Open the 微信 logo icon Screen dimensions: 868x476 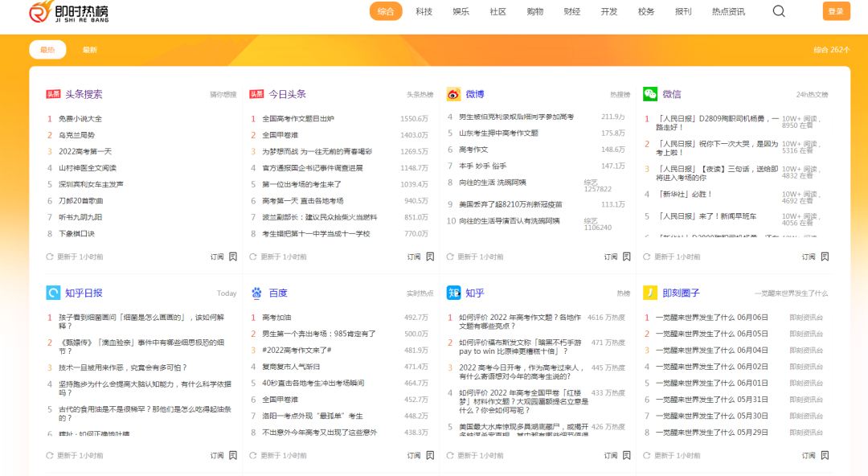pos(650,94)
